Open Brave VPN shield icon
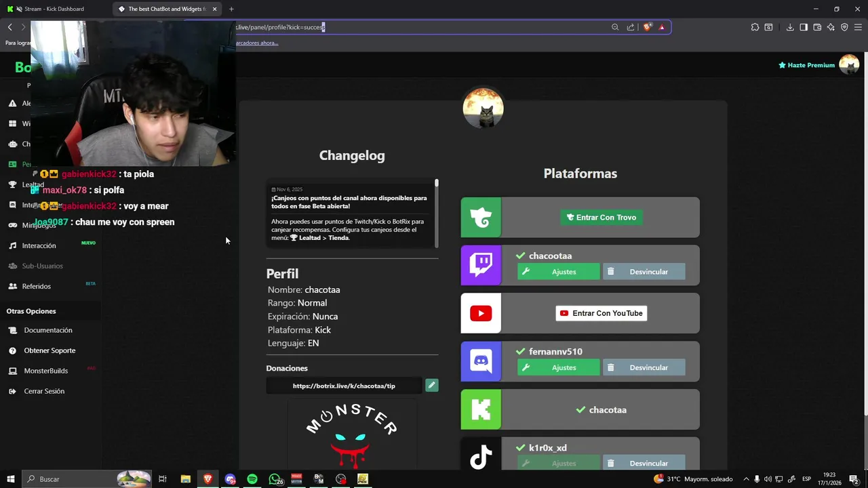 click(844, 27)
